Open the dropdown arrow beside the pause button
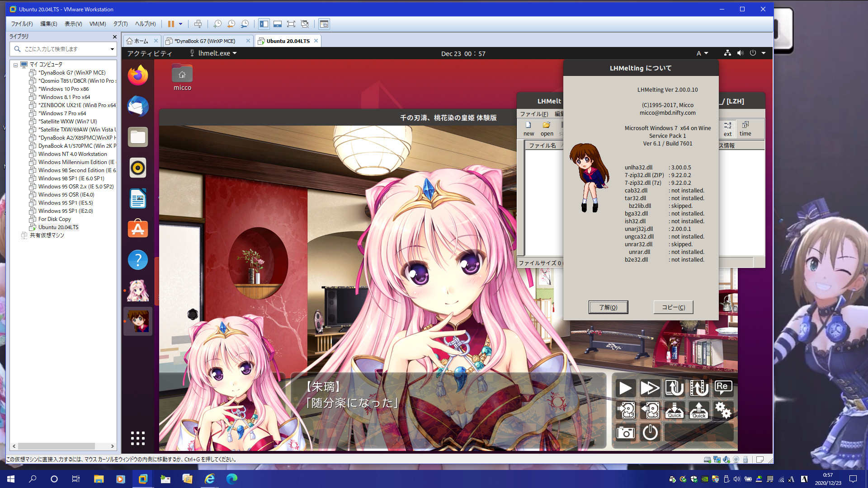868x488 pixels. coord(180,24)
